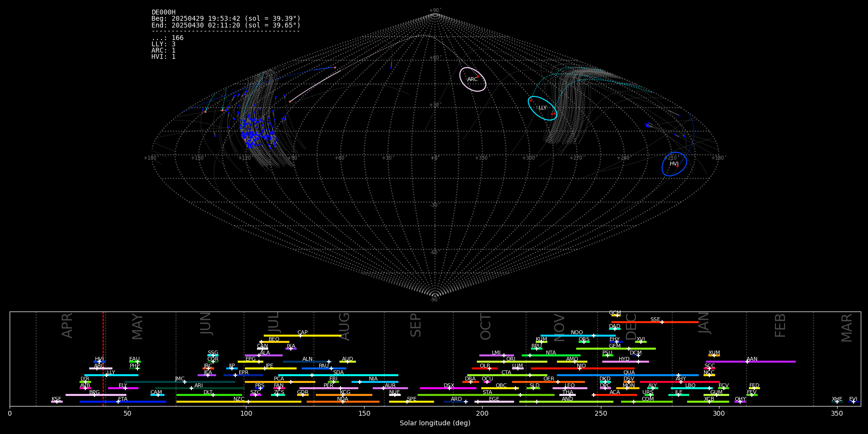Click the peak marker on the PER bar
This screenshot has width=868, height=434.
[x=340, y=388]
